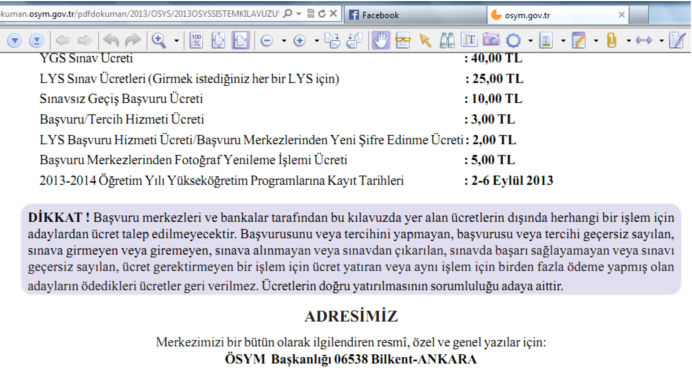The image size is (692, 376).
Task: Select the magnifier zoom-in tool
Action: (x=158, y=41)
